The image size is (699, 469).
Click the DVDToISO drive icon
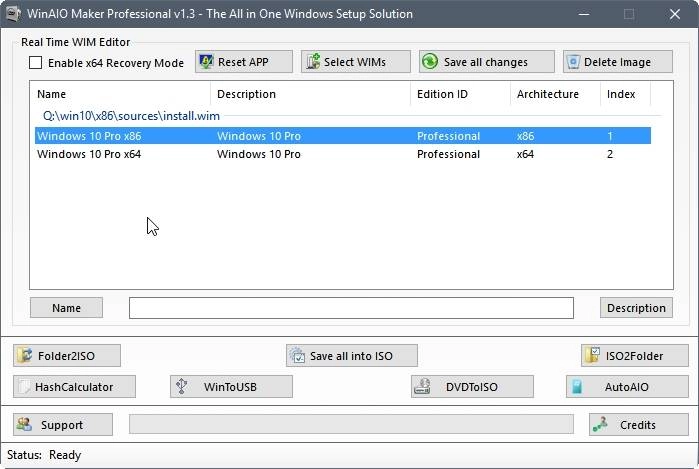pos(422,386)
